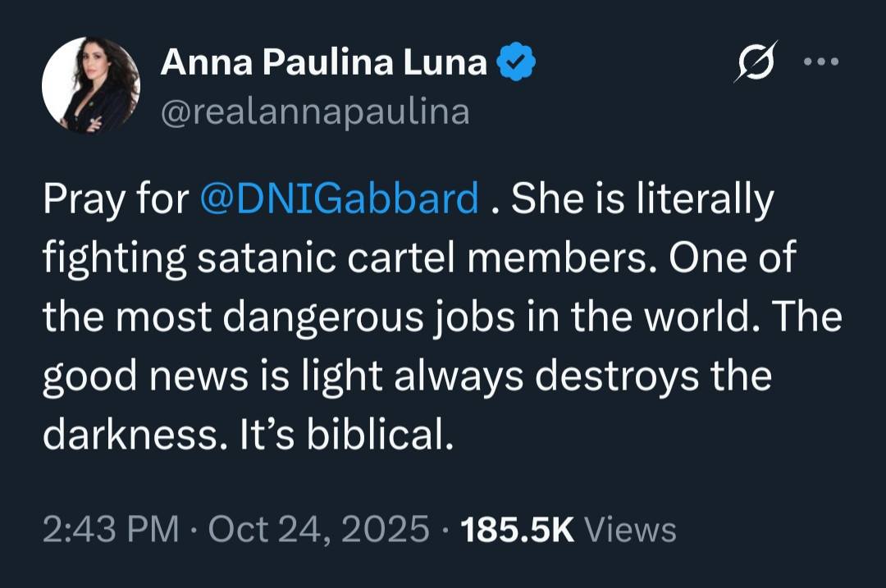The image size is (886, 588).
Task: Click the 2:43 PM timestamp
Action: click(x=110, y=530)
